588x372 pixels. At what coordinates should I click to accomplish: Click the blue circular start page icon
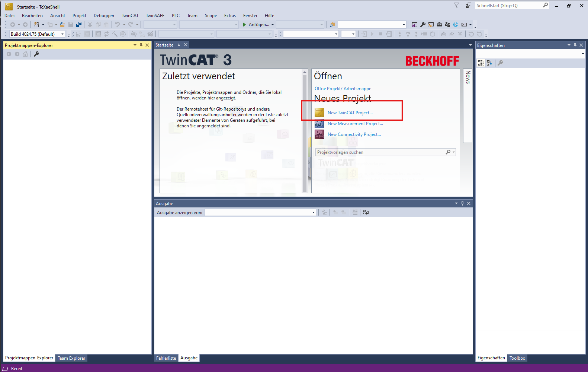tap(456, 25)
